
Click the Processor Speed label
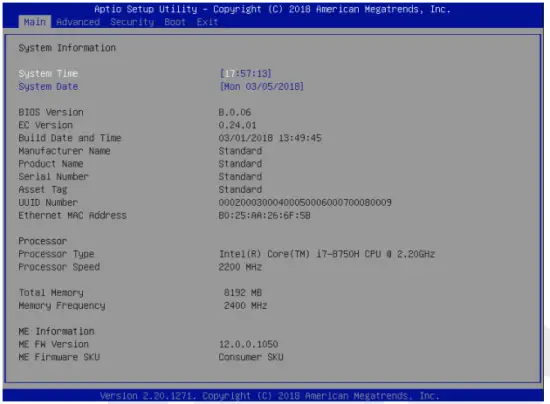pos(59,267)
